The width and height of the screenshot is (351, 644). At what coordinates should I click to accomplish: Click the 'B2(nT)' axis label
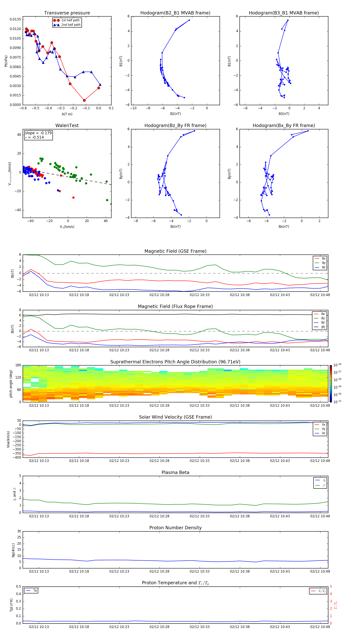(175, 114)
